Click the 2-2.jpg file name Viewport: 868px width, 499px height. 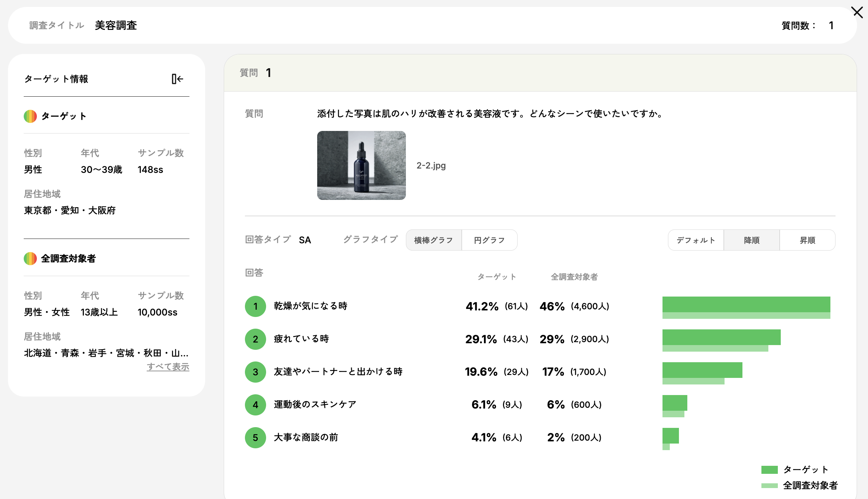pyautogui.click(x=431, y=166)
